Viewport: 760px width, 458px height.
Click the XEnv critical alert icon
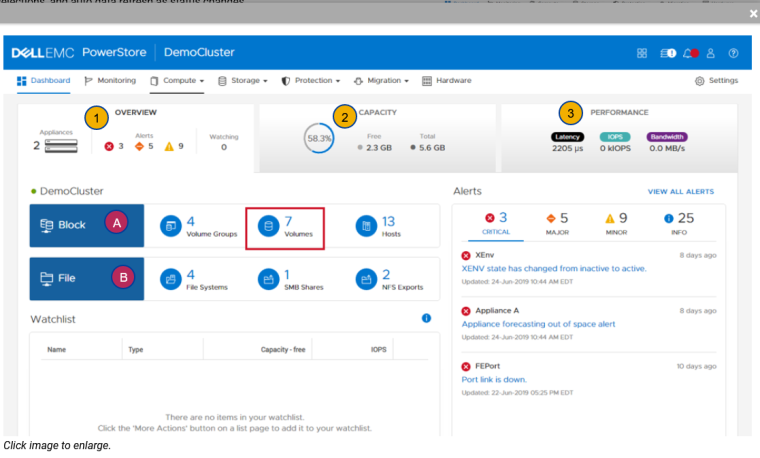pyautogui.click(x=466, y=255)
